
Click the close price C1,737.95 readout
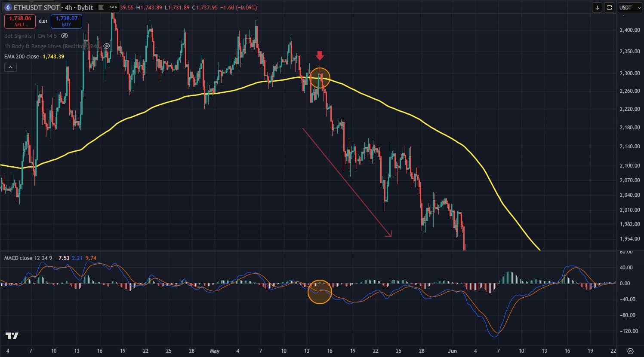point(206,8)
